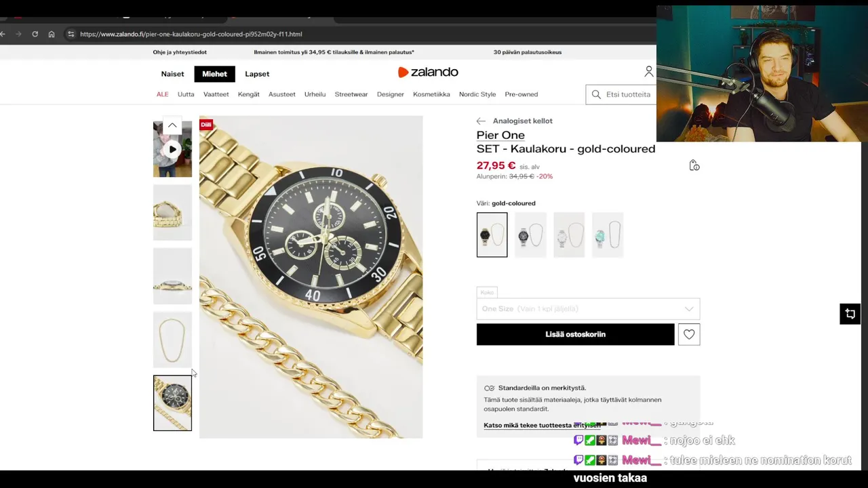868x488 pixels.
Task: Open the One Size dropdown
Action: tap(588, 309)
